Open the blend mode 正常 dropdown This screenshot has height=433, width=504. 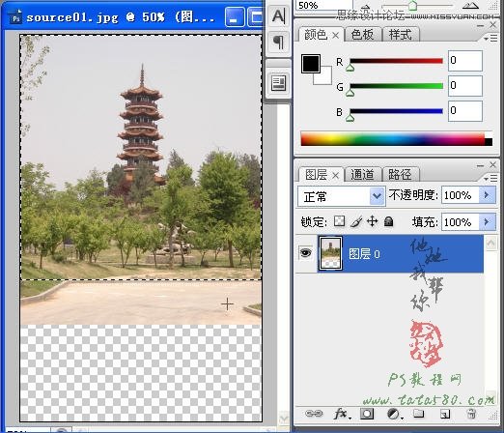pos(341,196)
